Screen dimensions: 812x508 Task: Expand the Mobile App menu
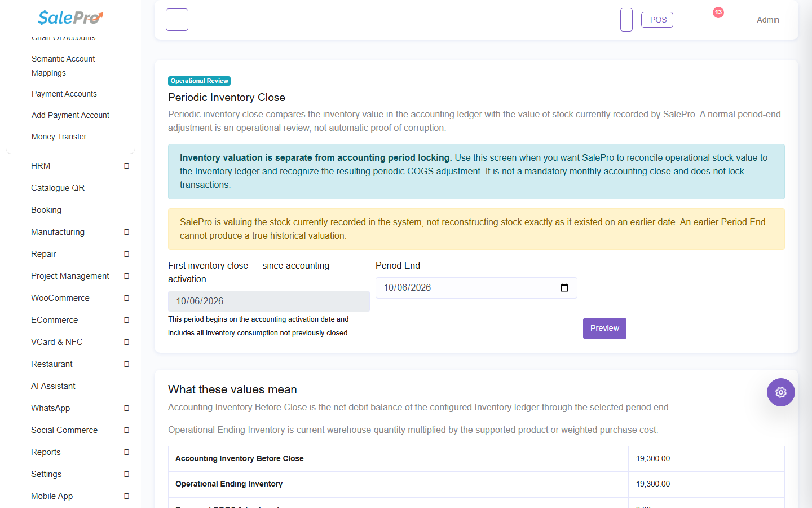80,496
